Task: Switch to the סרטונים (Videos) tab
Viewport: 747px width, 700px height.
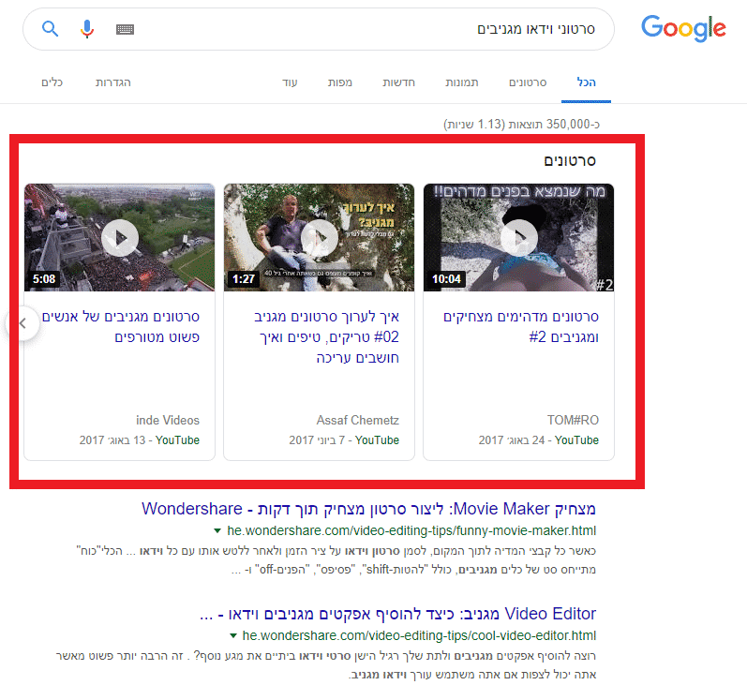Action: (528, 82)
